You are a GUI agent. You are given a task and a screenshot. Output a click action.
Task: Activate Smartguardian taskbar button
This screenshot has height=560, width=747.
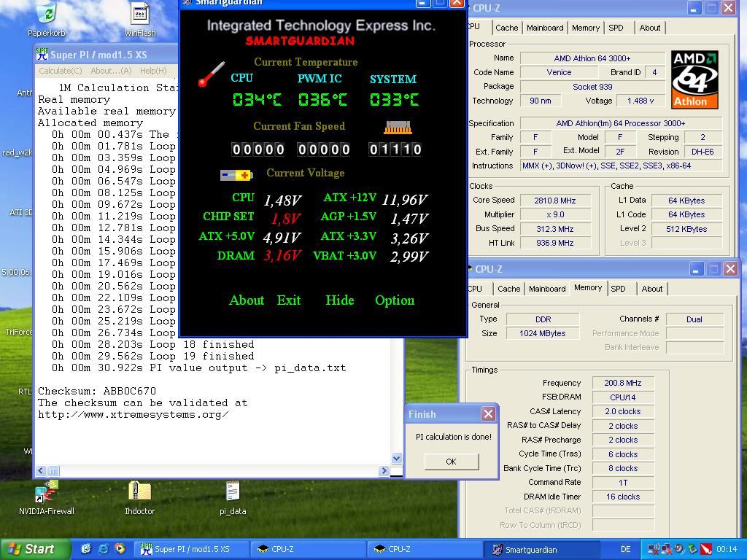pos(542,549)
